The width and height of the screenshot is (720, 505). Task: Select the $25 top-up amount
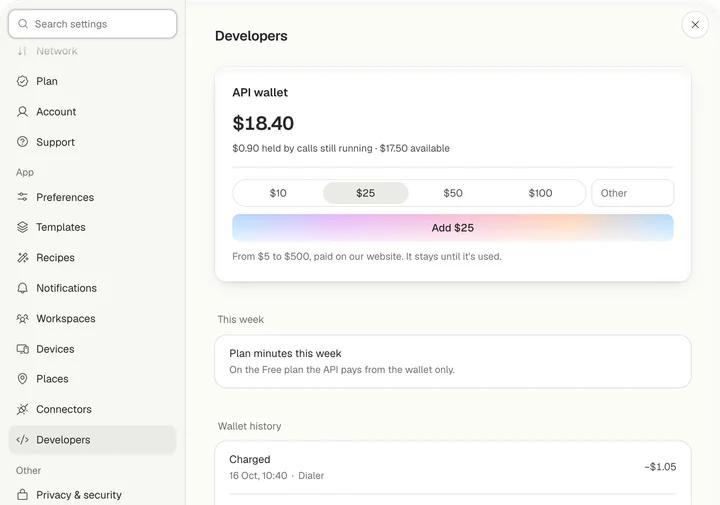coord(366,193)
